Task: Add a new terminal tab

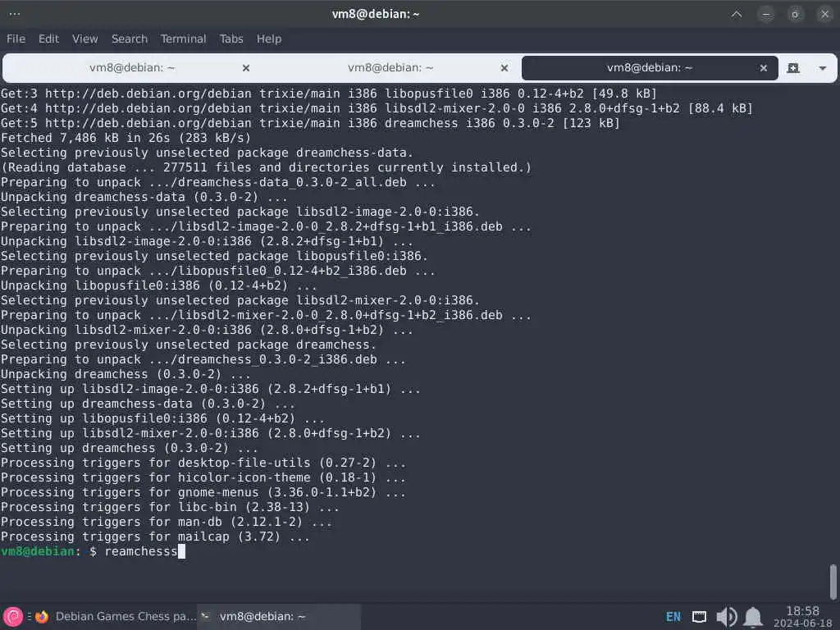Action: pyautogui.click(x=793, y=68)
